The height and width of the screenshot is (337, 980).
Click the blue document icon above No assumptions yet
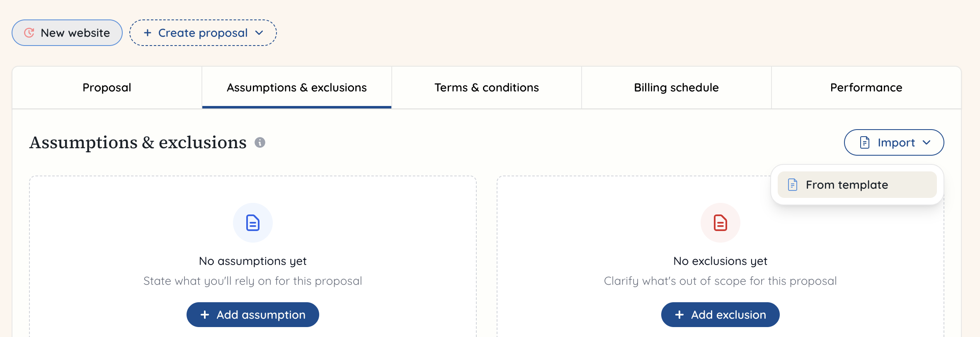252,223
